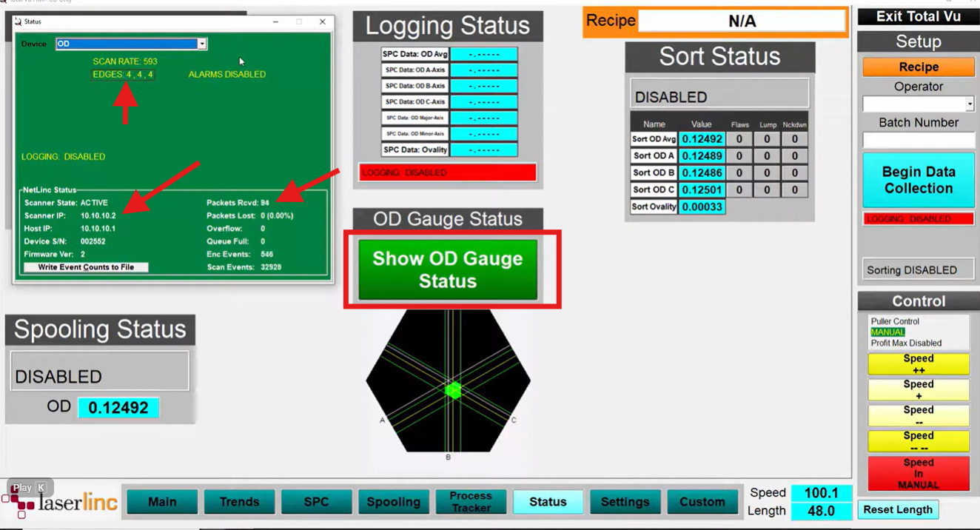Switch to the Main tab
This screenshot has width=980, height=530.
pos(162,502)
